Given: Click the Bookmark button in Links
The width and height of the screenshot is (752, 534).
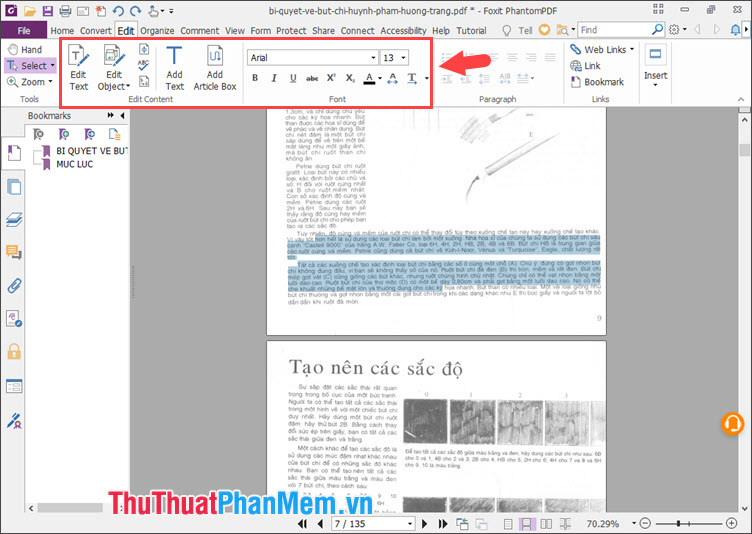Looking at the screenshot, I should [597, 82].
